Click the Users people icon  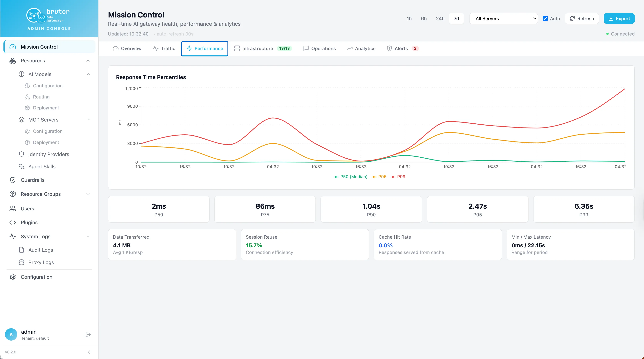(12, 208)
